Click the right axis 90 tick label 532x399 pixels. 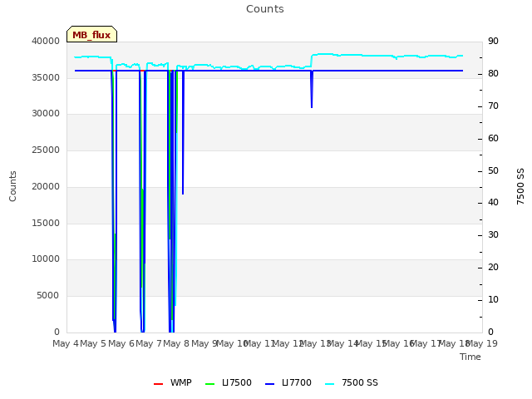coord(493,42)
